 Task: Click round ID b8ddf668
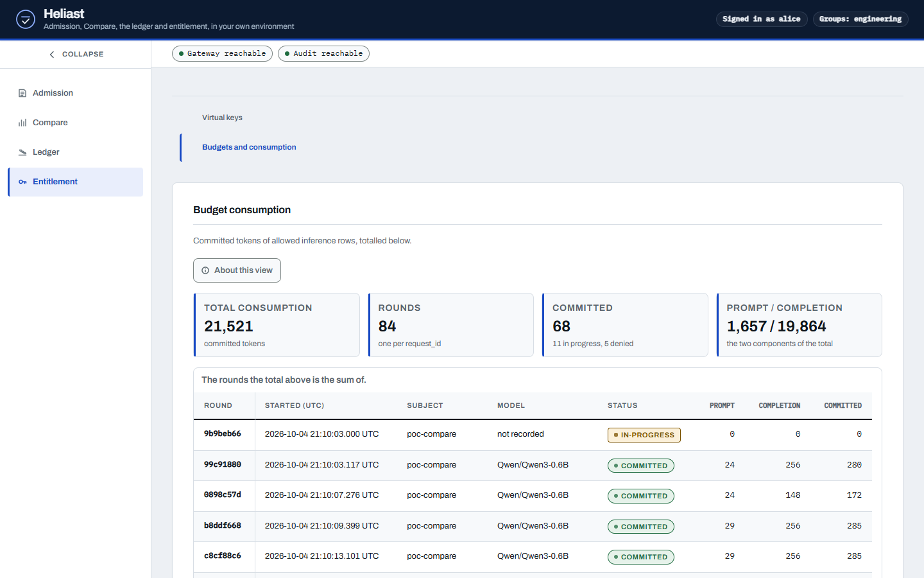tap(223, 526)
